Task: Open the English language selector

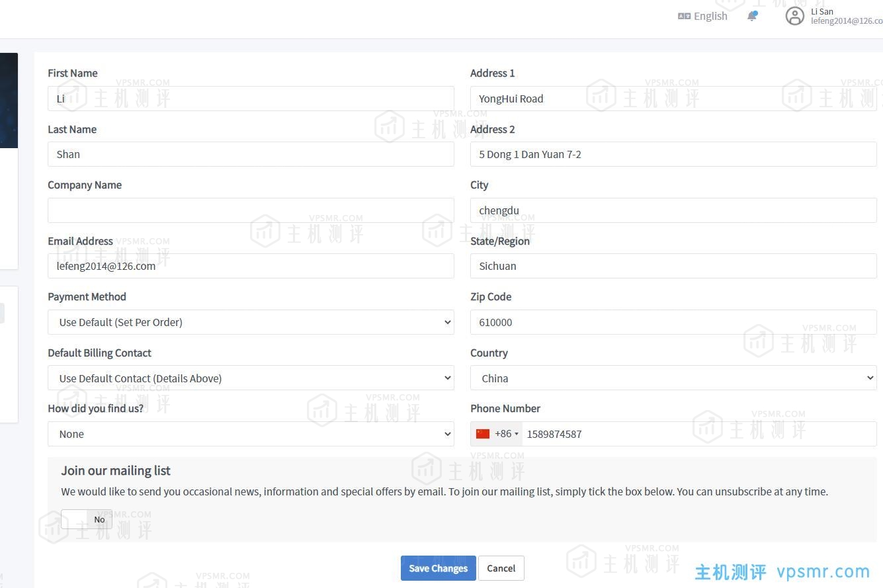Action: point(702,16)
